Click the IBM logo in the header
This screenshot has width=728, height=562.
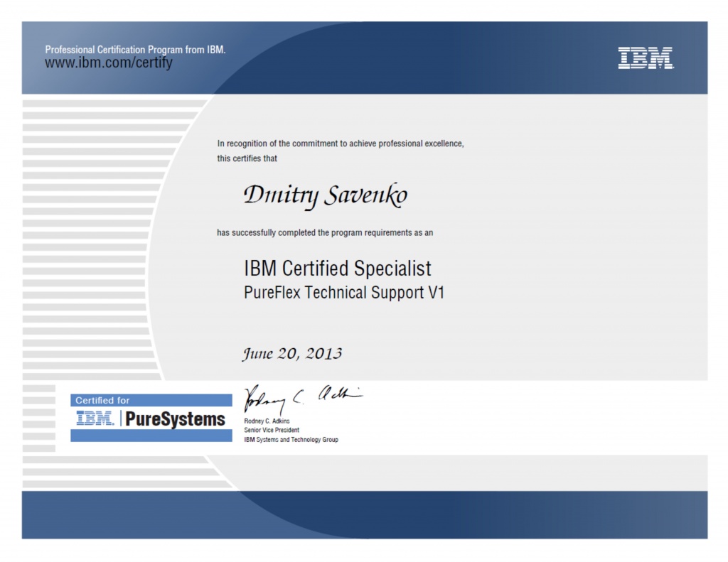pos(646,58)
